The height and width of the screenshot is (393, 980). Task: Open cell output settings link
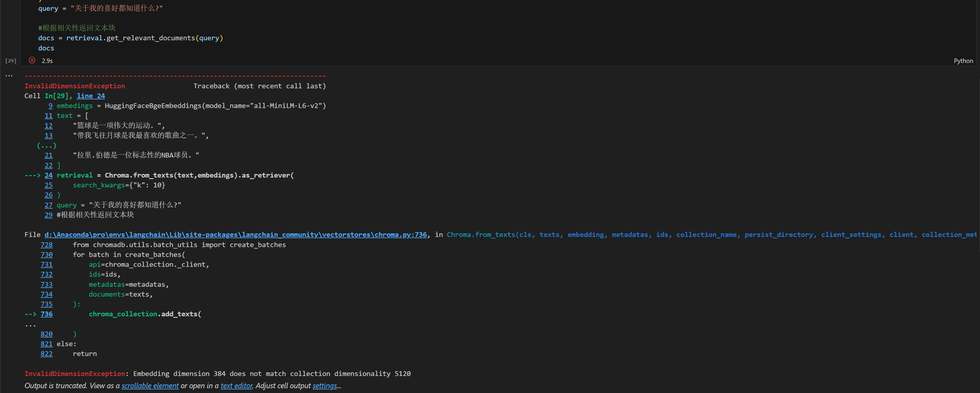(324, 386)
